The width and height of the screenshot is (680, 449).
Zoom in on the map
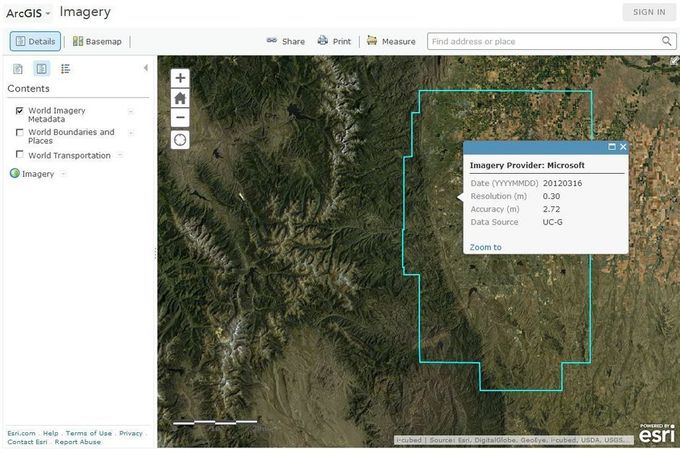180,78
